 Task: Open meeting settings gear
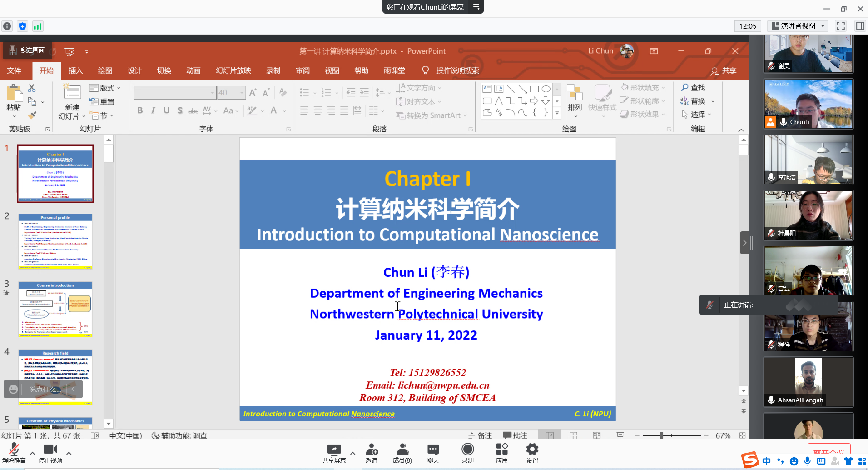pyautogui.click(x=532, y=453)
